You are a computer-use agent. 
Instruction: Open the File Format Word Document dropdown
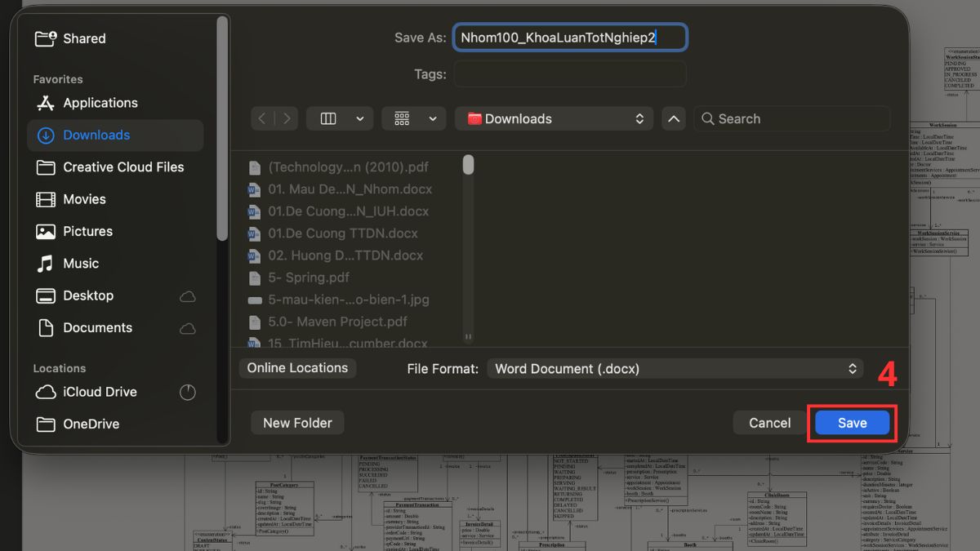pos(675,369)
